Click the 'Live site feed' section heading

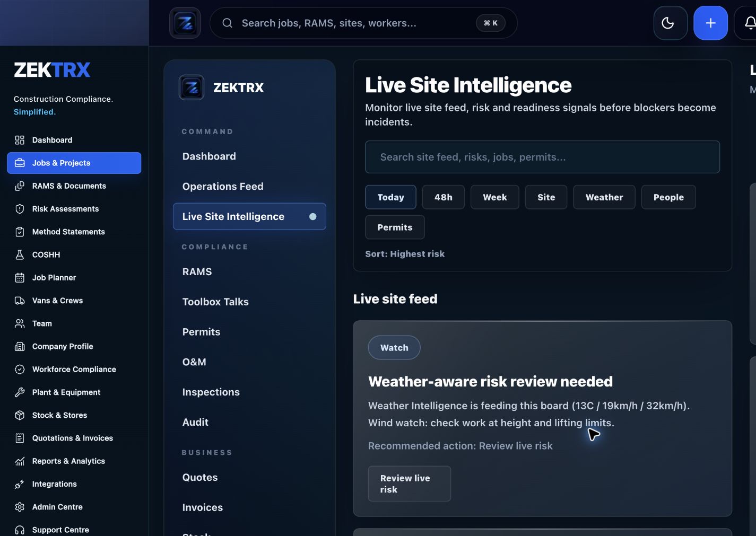pyautogui.click(x=395, y=299)
